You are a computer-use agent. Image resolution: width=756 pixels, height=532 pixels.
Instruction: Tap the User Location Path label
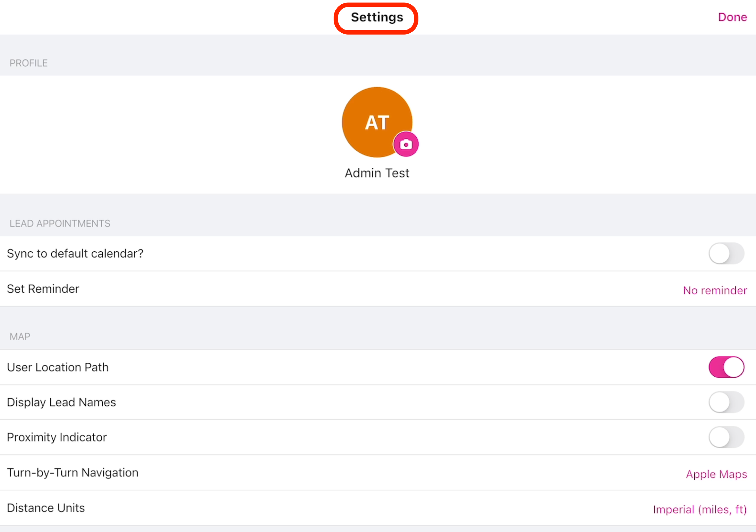58,367
